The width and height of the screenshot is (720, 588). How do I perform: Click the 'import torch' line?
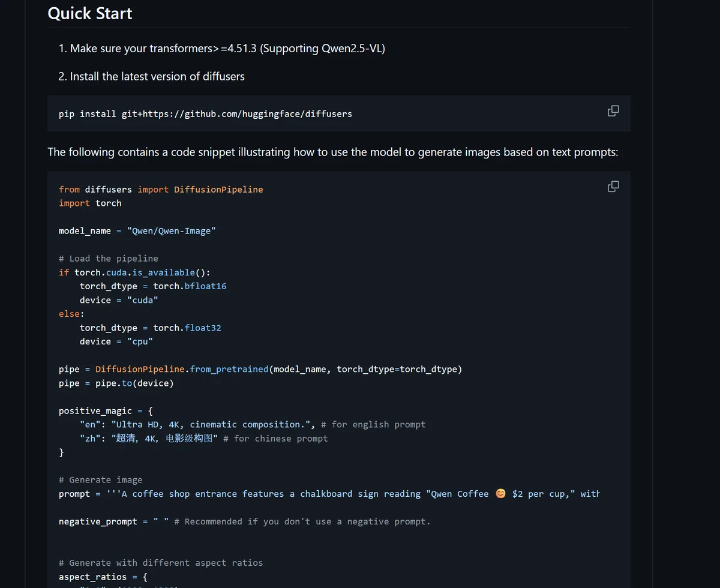(90, 203)
